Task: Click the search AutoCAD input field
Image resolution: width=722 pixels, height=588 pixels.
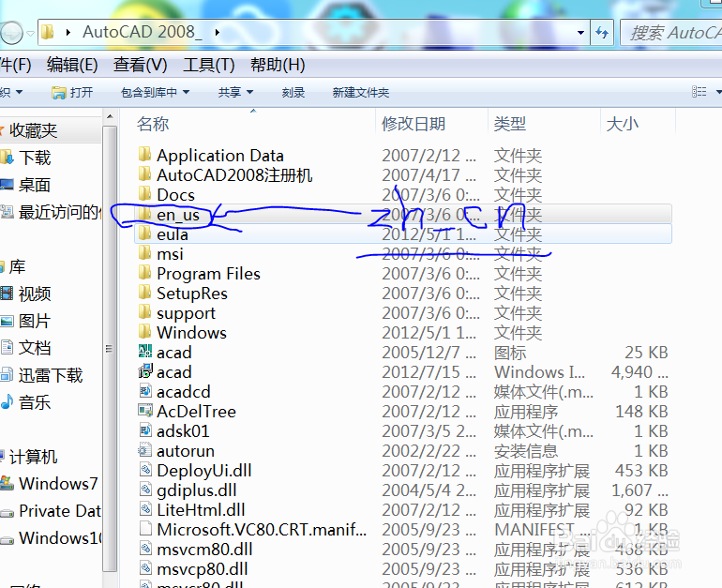Action: point(671,32)
